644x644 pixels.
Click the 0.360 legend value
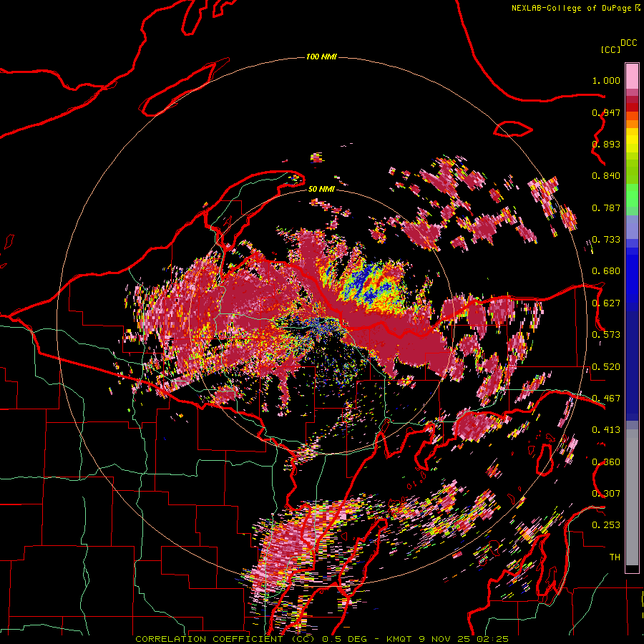point(606,462)
